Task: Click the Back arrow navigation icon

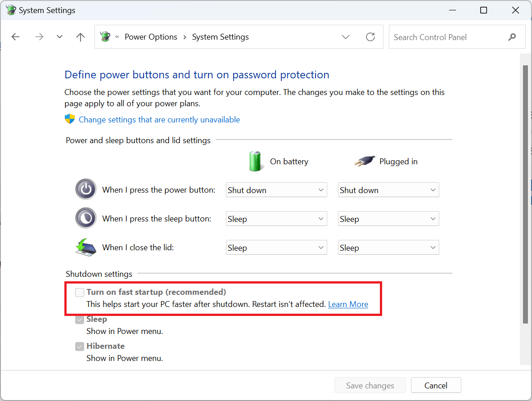Action: tap(16, 36)
